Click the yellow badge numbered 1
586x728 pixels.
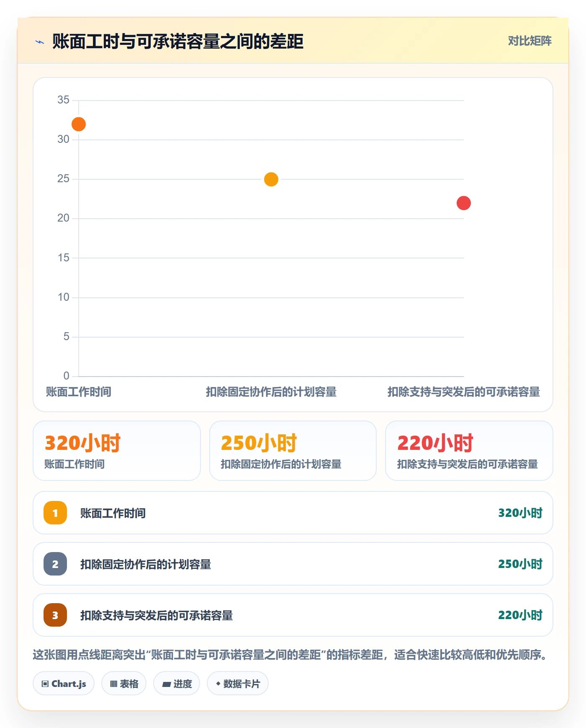(55, 513)
